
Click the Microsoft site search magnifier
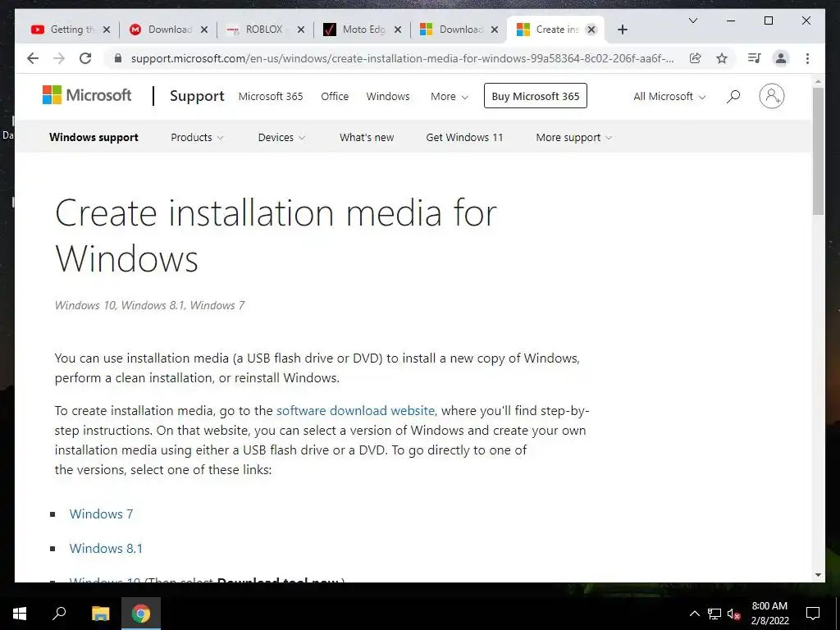733,97
